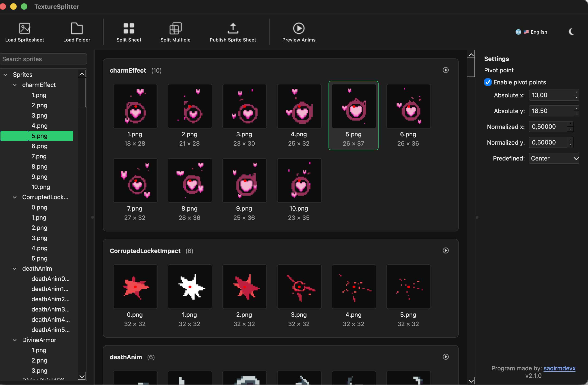Adjust Absolute y stepper arrows
The width and height of the screenshot is (588, 385).
pos(576,111)
